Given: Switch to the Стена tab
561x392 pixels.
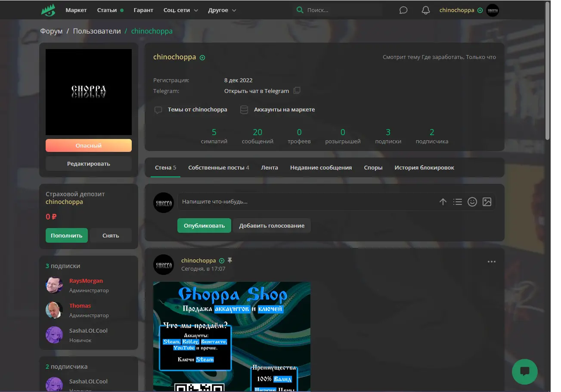Looking at the screenshot, I should (166, 167).
